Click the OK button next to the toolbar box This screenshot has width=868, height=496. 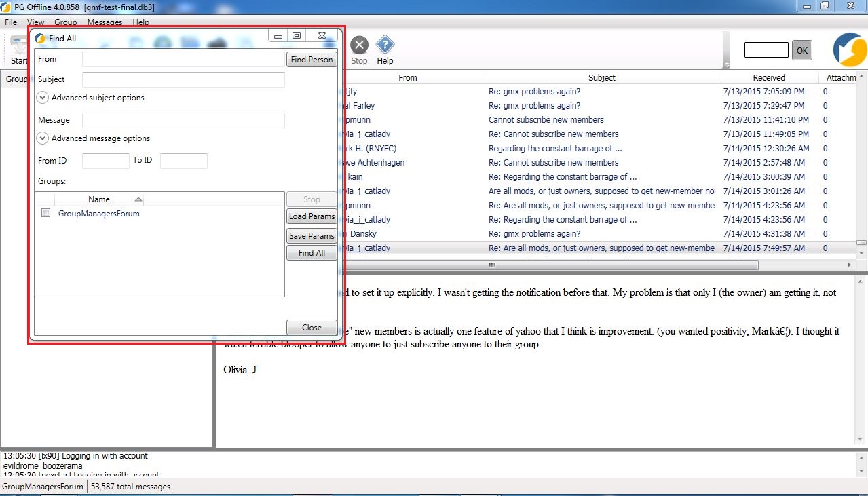click(x=802, y=50)
